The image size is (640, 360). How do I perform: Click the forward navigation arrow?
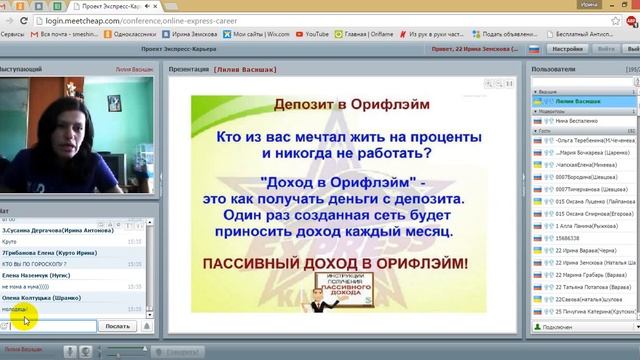click(x=9, y=20)
